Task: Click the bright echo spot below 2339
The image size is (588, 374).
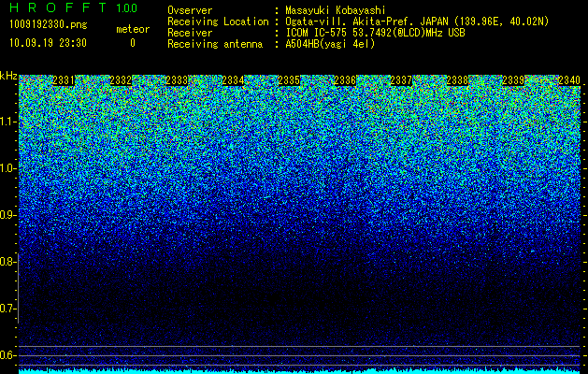Action: (533, 251)
